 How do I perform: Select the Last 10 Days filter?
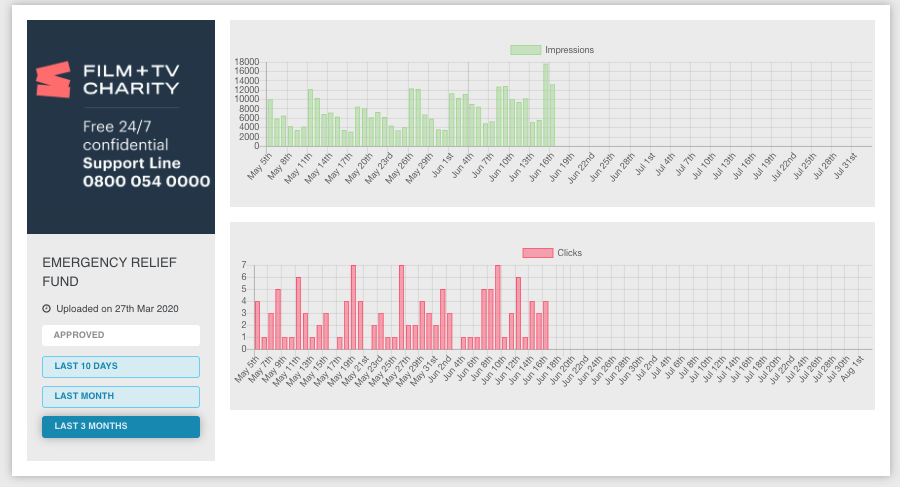point(121,366)
